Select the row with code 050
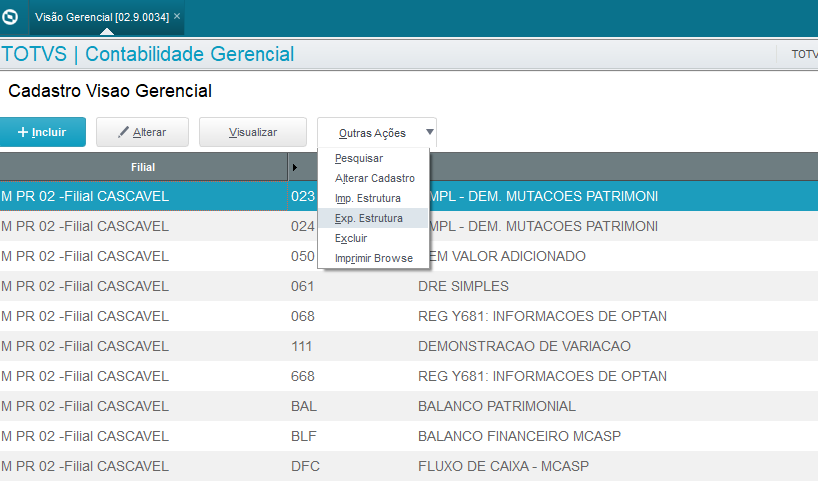The height and width of the screenshot is (483, 818). point(409,256)
